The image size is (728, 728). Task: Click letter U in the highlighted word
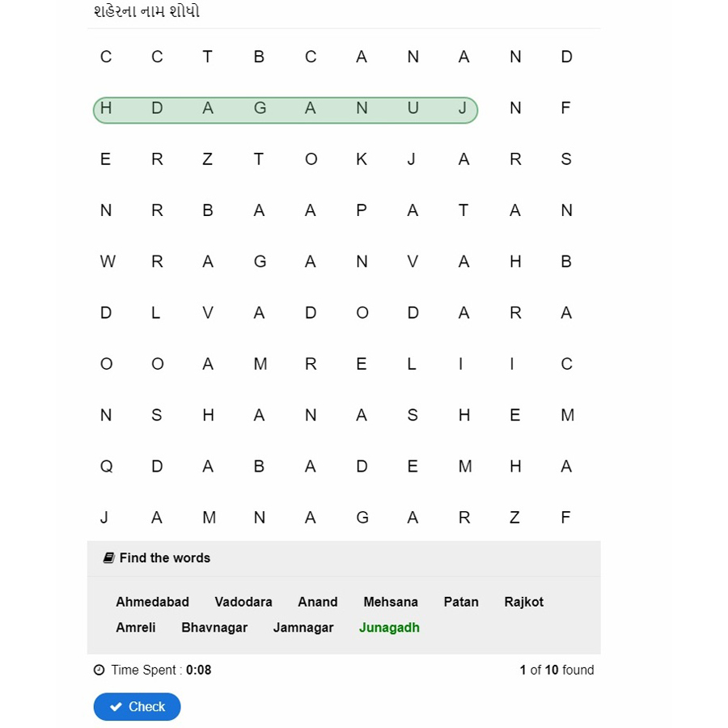pos(413,108)
